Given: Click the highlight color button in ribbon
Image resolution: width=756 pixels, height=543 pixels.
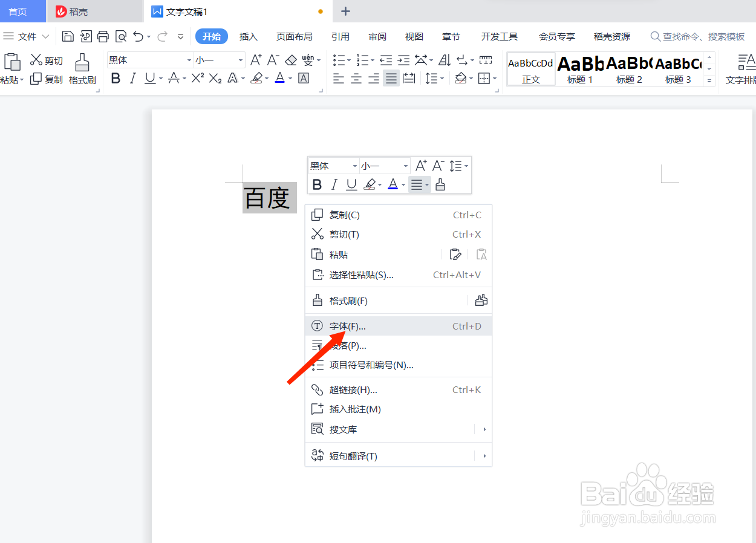Looking at the screenshot, I should coord(256,78).
